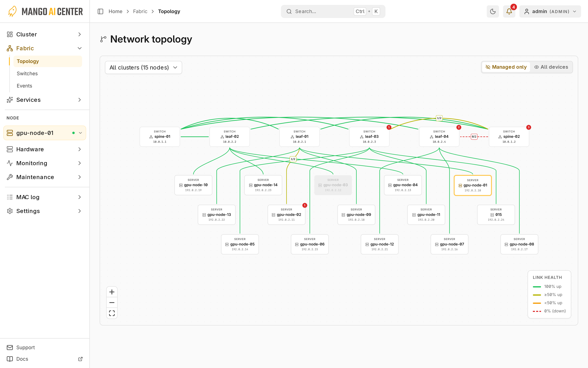Expand the MAC log section
Image resolution: width=588 pixels, height=368 pixels.
[x=45, y=197]
